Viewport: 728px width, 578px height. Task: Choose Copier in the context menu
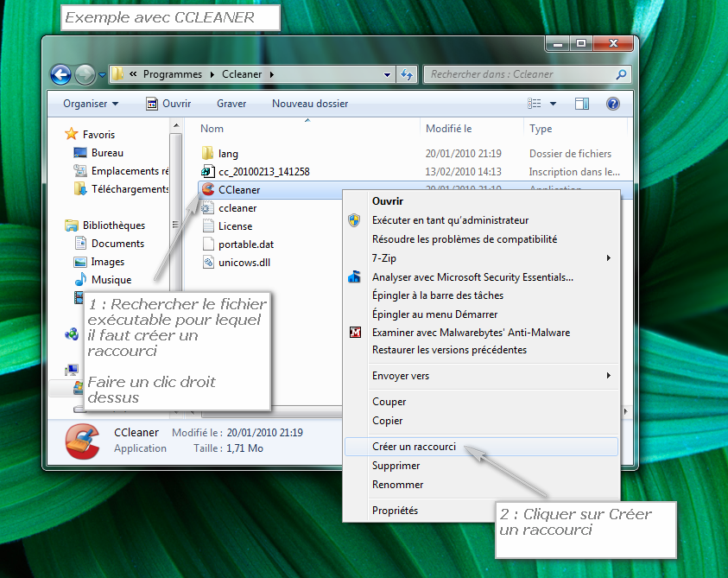tap(482, 421)
